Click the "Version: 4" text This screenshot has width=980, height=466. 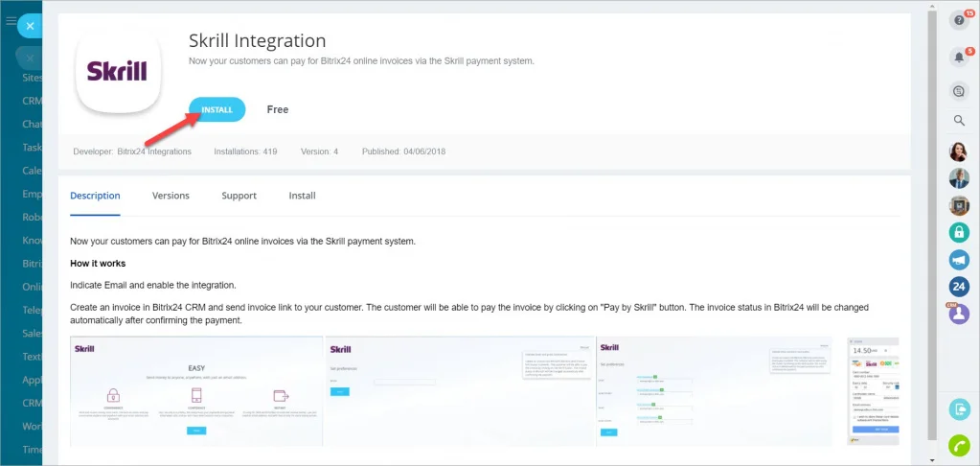pos(319,151)
